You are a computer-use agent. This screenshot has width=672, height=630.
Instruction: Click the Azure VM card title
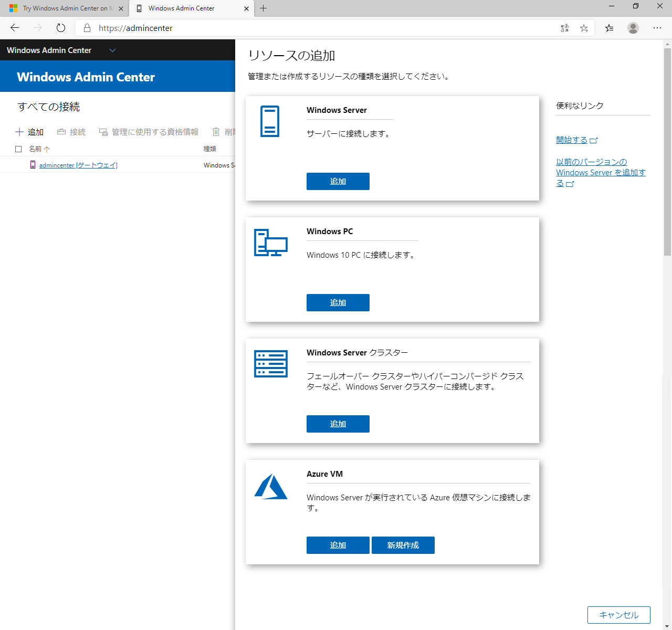pos(324,474)
